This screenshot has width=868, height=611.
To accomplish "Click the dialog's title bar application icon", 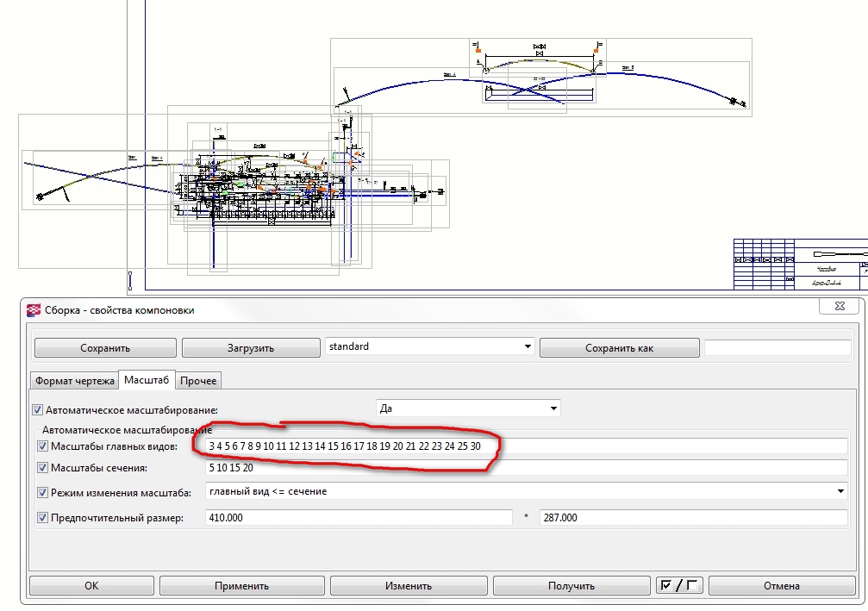I will pyautogui.click(x=34, y=310).
